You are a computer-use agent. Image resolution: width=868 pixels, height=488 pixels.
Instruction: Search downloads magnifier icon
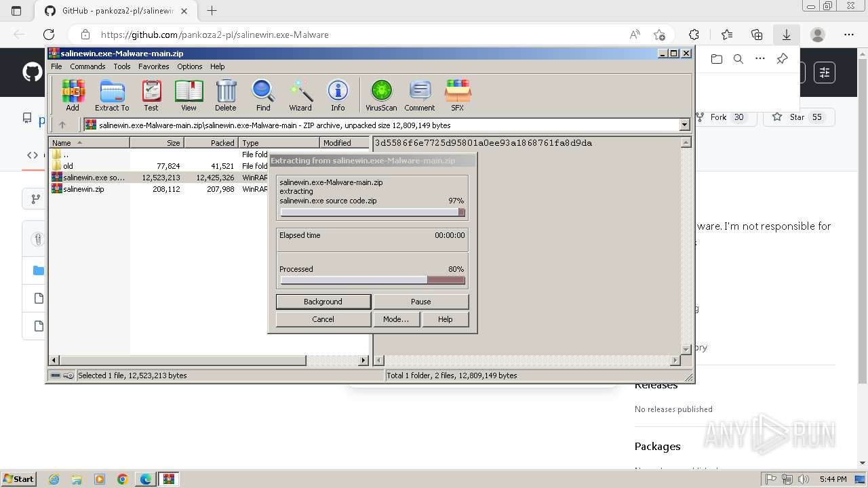[x=738, y=59]
